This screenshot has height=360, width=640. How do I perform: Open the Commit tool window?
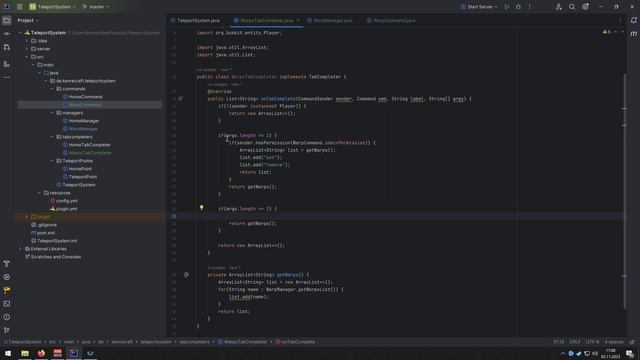pyautogui.click(x=7, y=34)
